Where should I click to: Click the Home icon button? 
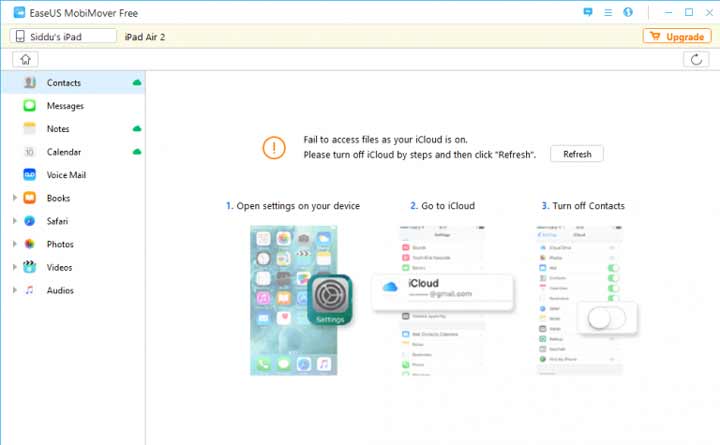(25, 59)
